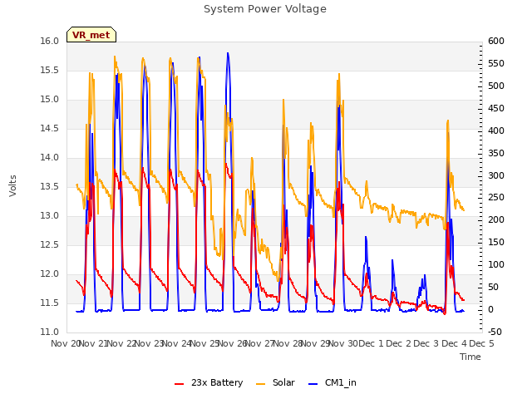
Task: Click the red 23x Battery legend swatch
Action: click(180, 384)
